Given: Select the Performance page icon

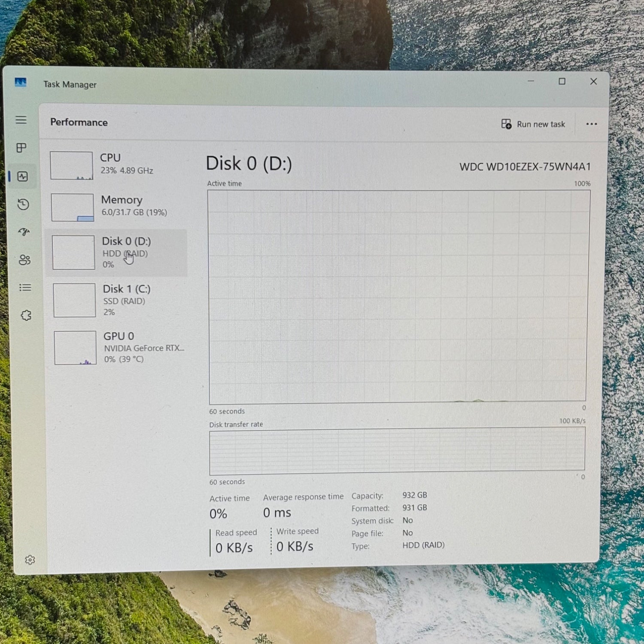Looking at the screenshot, I should point(22,176).
